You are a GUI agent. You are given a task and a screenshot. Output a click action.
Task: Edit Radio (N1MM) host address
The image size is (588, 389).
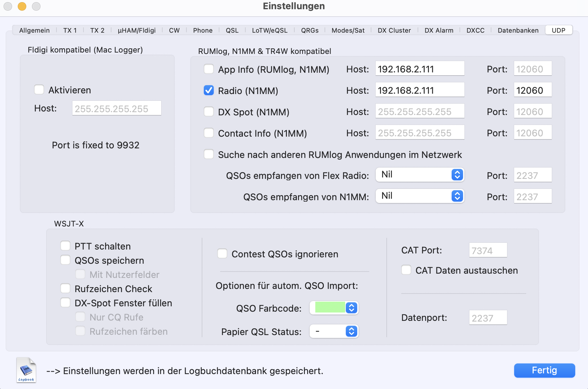tap(420, 90)
